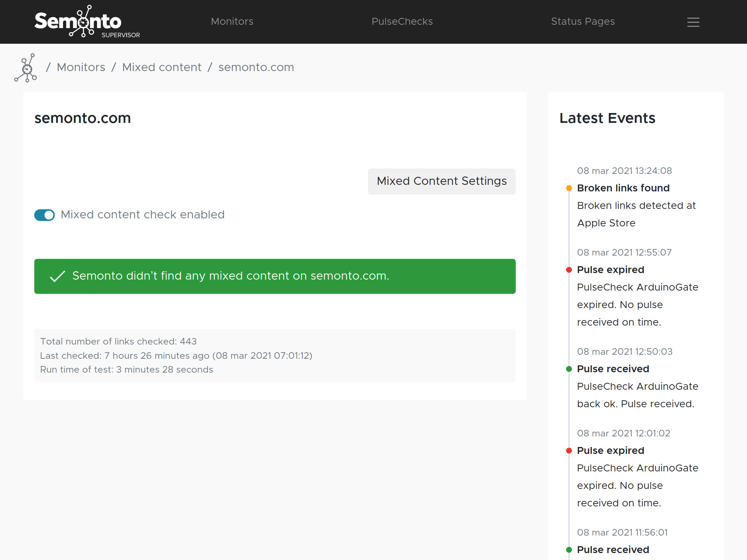Image resolution: width=747 pixels, height=560 pixels.
Task: Click the white checkmark in green banner
Action: 57,276
